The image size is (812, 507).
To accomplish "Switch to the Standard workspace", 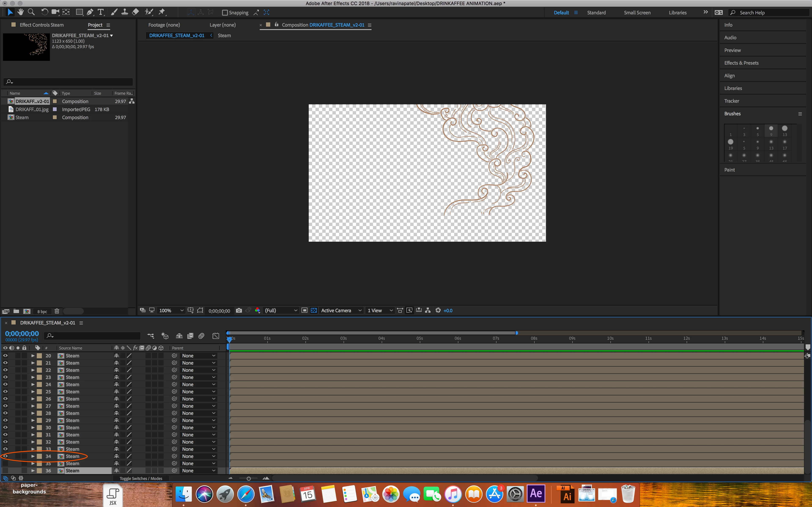I will [x=596, y=13].
